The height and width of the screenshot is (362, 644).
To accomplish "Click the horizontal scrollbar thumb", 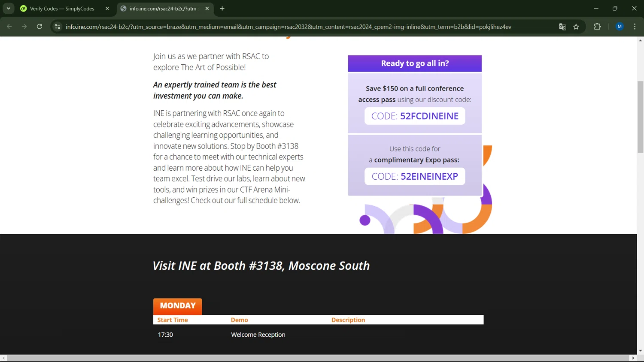I will tap(318, 358).
